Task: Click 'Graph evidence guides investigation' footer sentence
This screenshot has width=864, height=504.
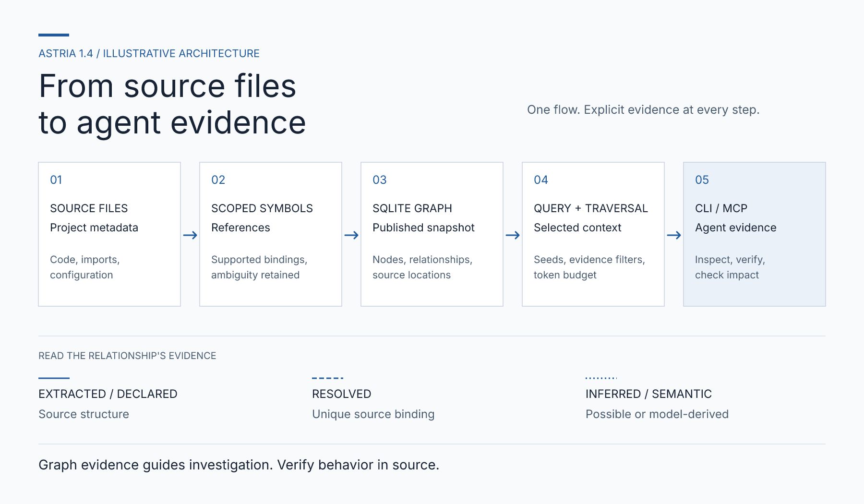Action: click(156, 465)
